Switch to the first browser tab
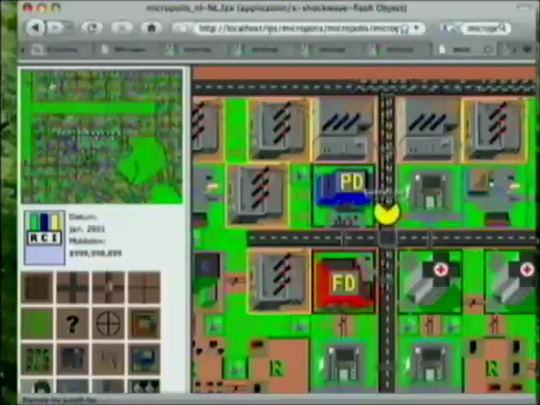The width and height of the screenshot is (540, 405). tap(55, 50)
